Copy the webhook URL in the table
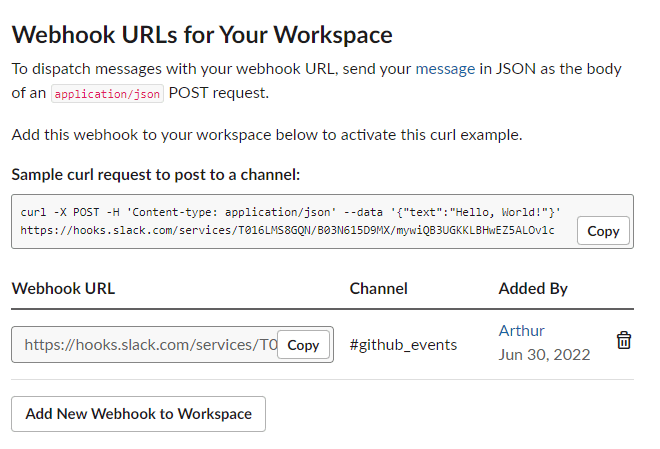The width and height of the screenshot is (660, 449). [x=303, y=345]
